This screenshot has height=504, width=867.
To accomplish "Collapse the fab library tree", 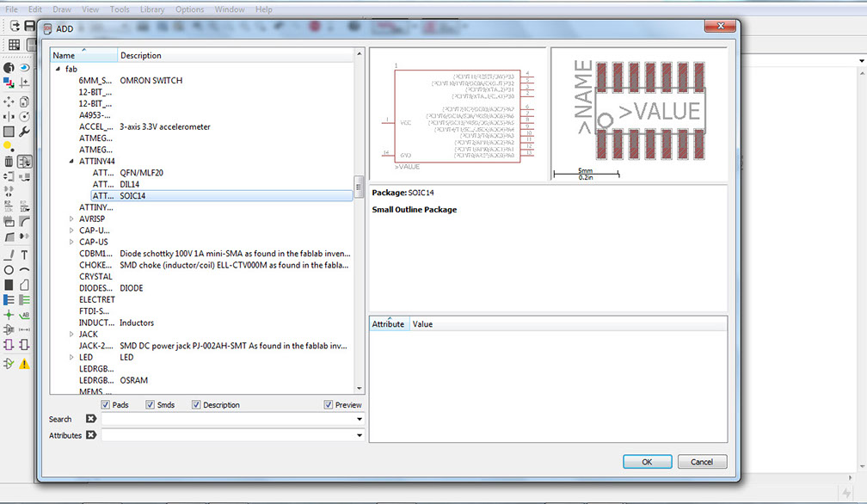I will 58,69.
